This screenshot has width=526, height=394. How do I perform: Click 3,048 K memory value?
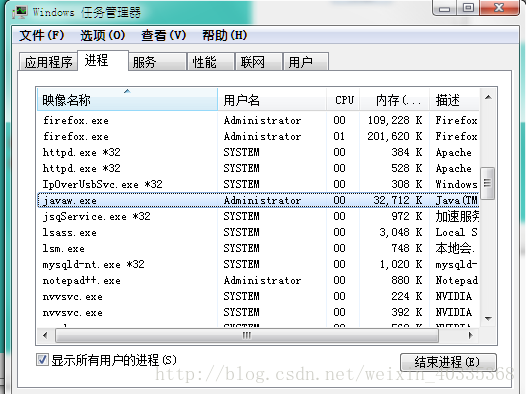pyautogui.click(x=401, y=232)
